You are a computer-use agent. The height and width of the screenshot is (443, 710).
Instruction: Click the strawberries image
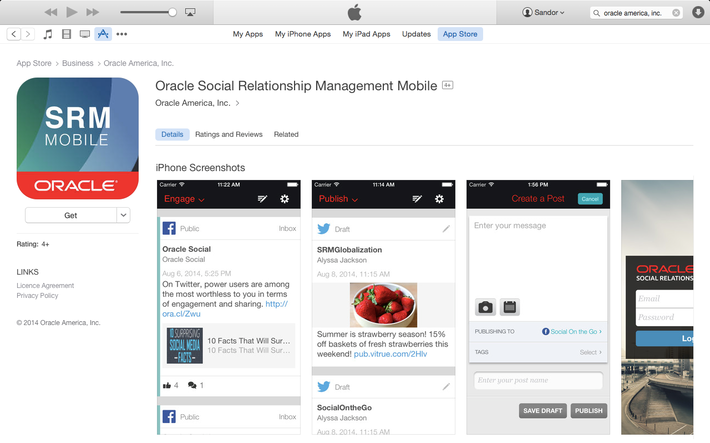(384, 305)
